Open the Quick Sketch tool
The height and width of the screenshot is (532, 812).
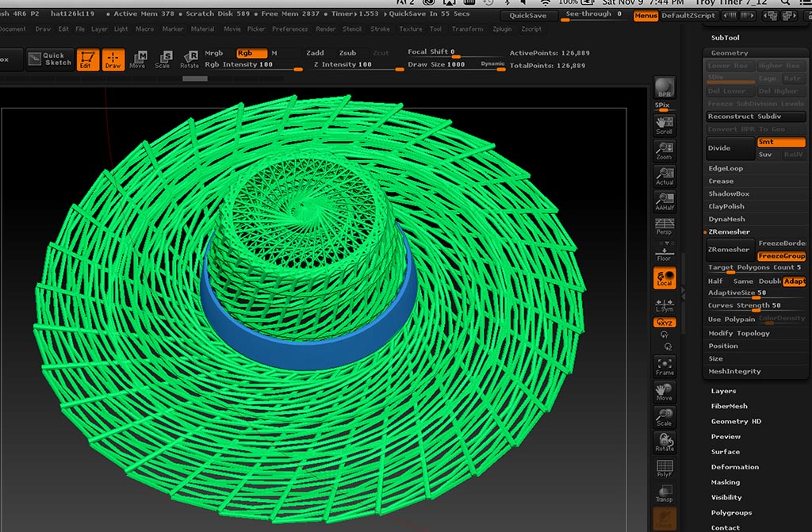(x=49, y=59)
